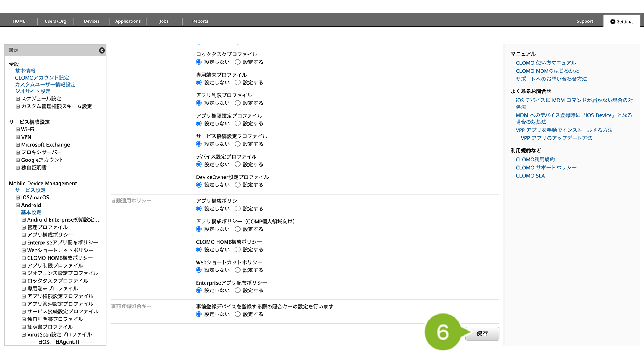The height and width of the screenshot is (362, 644).
Task: Expand the iOS/macOS tree node
Action: pos(18,198)
